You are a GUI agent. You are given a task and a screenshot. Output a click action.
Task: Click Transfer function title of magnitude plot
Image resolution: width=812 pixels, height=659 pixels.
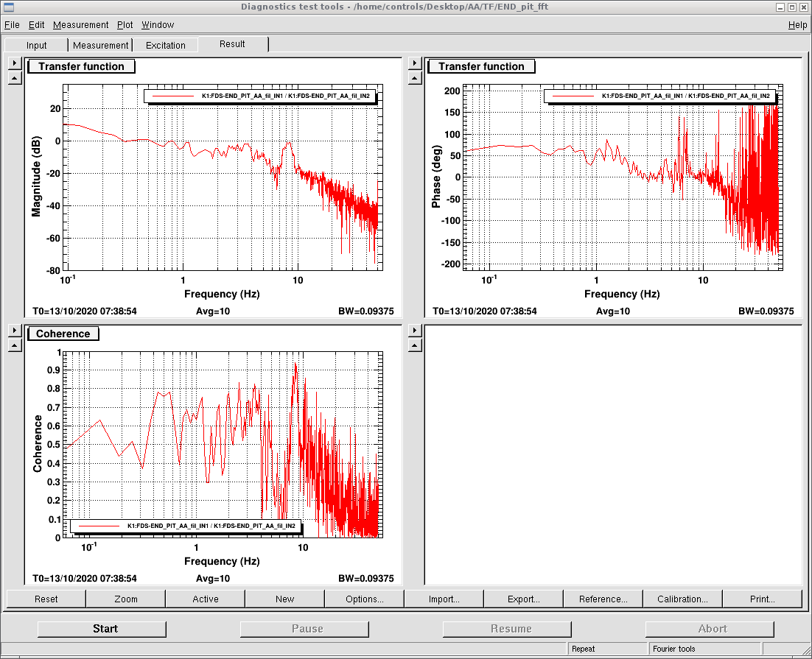click(81, 66)
